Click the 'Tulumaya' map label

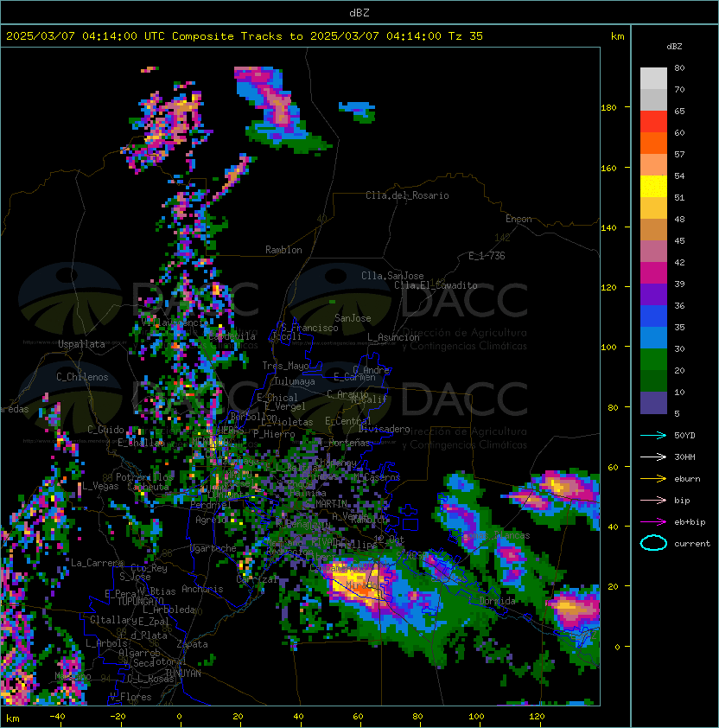point(295,381)
